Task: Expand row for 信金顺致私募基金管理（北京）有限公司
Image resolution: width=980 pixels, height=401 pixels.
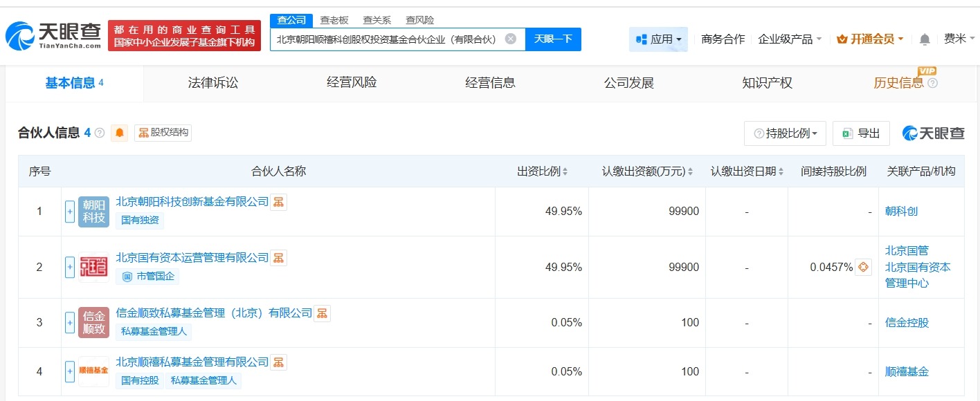Action: point(69,322)
